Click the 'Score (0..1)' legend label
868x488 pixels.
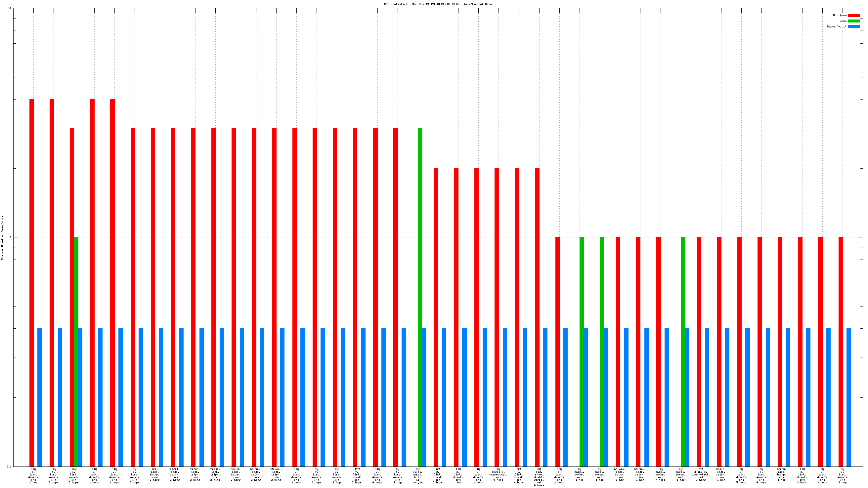tap(836, 26)
